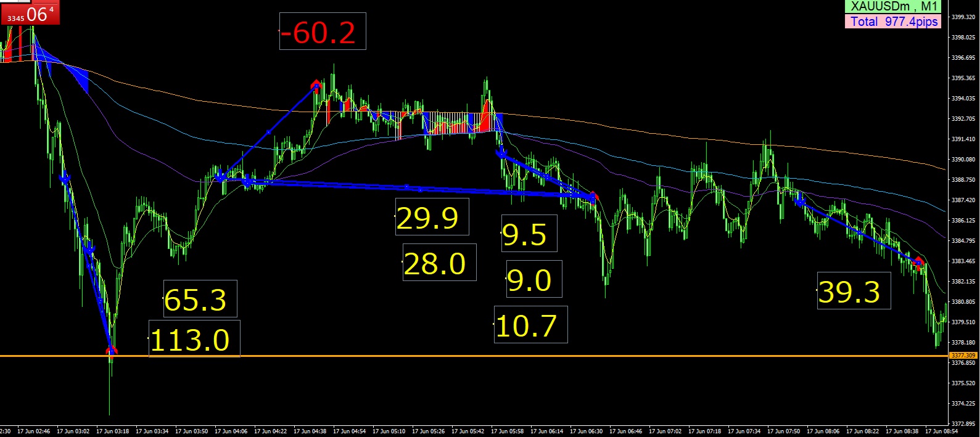Click the blue sell arrow at start of 39.3 trade
980x437 pixels.
[800, 200]
